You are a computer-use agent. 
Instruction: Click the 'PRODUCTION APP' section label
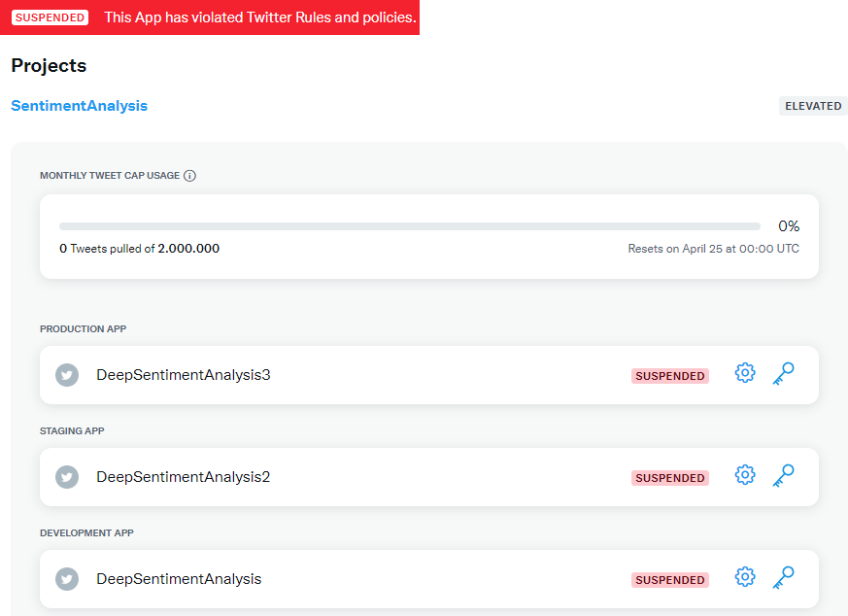point(83,328)
